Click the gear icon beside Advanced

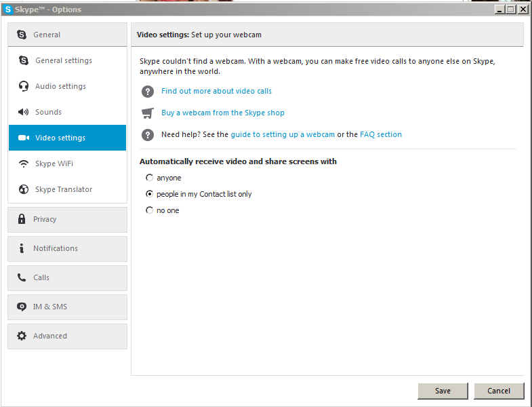[22, 336]
